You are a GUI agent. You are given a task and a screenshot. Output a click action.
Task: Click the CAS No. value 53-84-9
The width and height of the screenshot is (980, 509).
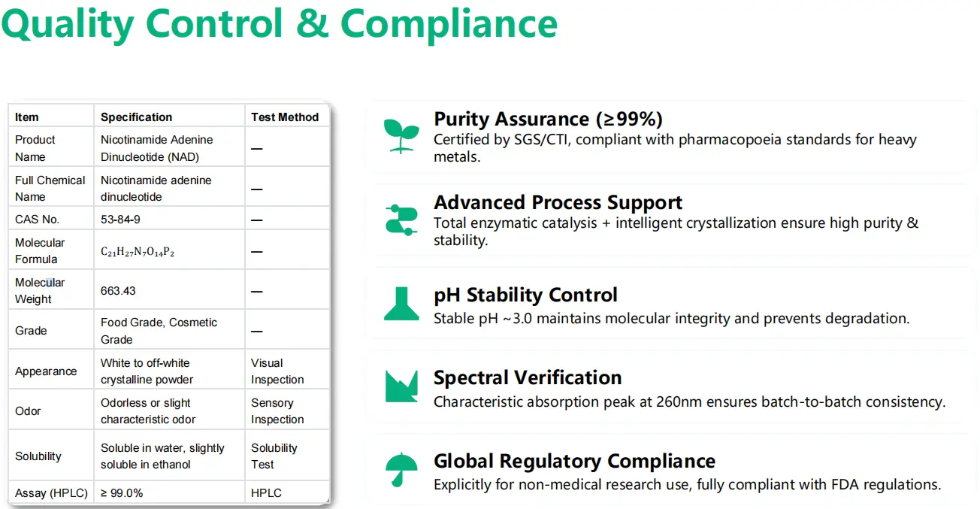click(x=120, y=220)
